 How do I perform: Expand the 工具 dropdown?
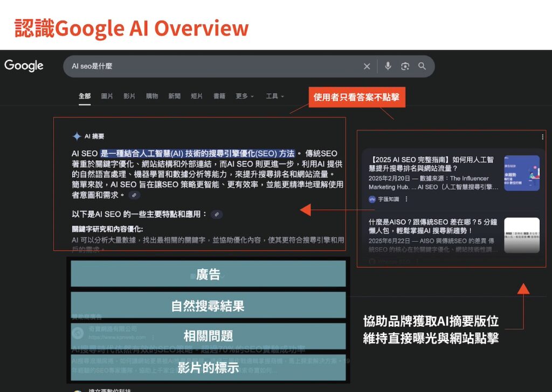(275, 96)
